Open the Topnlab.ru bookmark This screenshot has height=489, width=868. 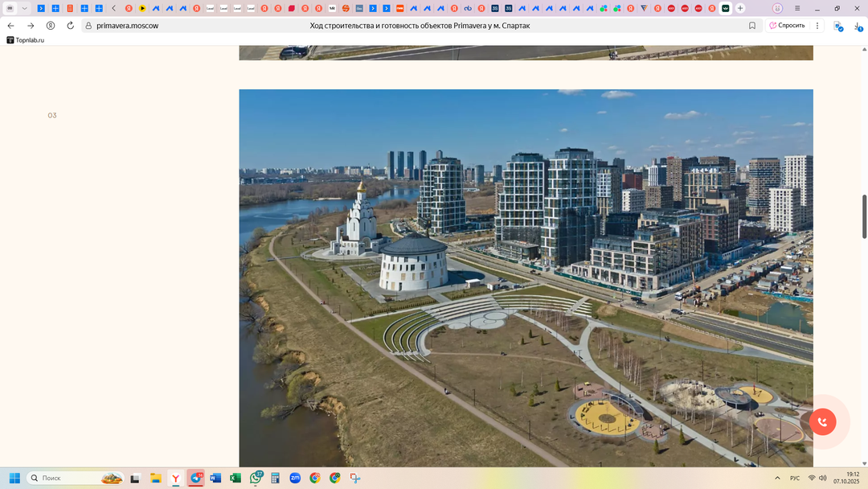(x=26, y=39)
